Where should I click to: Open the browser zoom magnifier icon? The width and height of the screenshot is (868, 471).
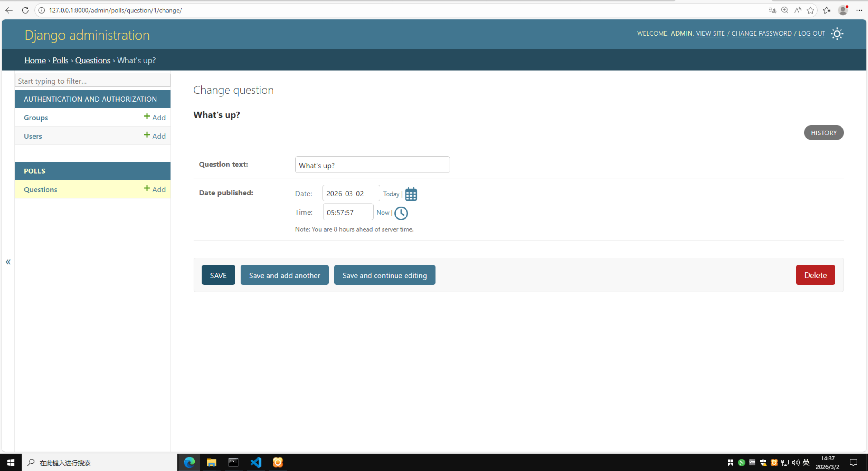pyautogui.click(x=785, y=11)
